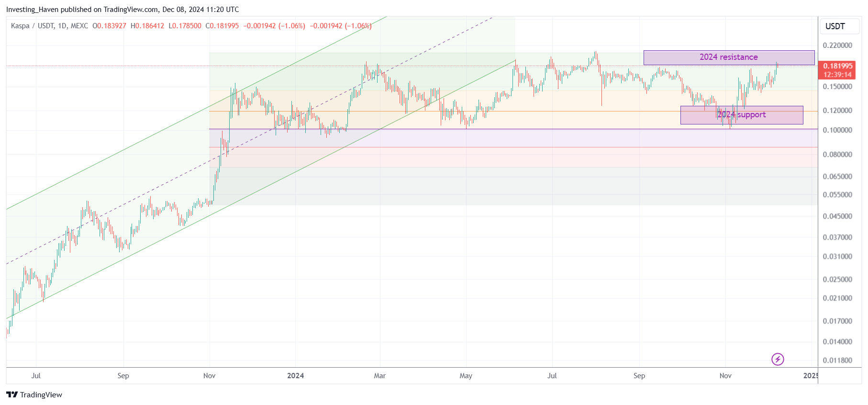The image size is (868, 405).
Task: Click the 0.080000 price axis label
Action: (x=837, y=155)
